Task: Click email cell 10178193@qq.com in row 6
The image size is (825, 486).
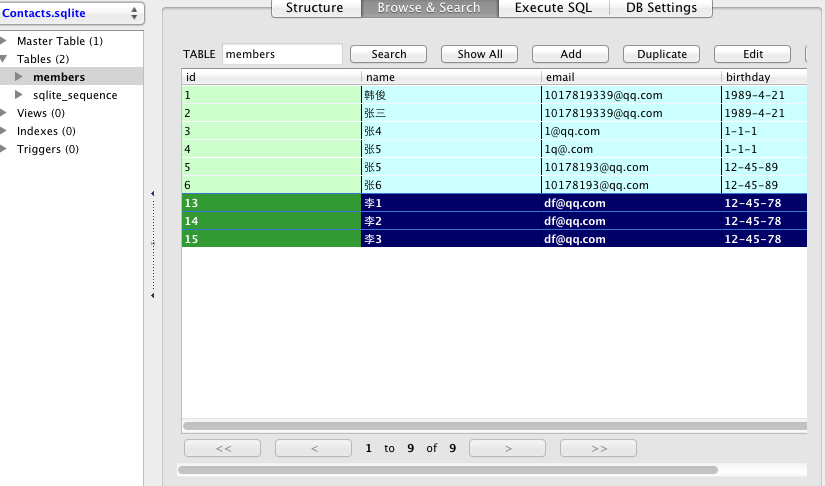Action: (x=631, y=185)
